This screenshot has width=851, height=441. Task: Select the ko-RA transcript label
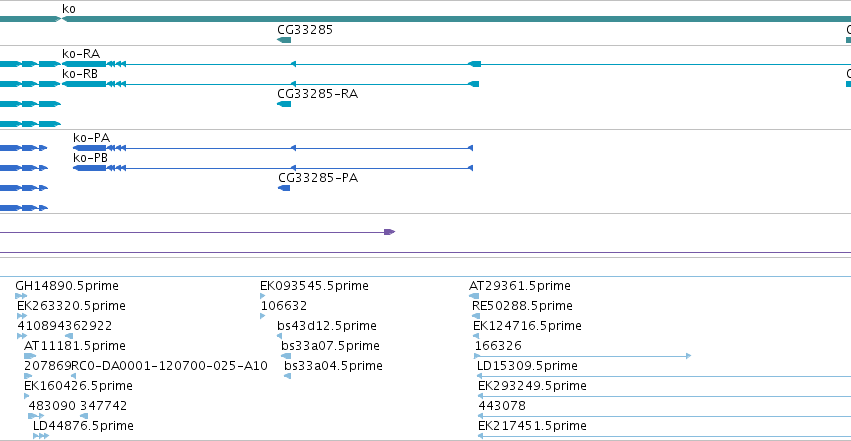[81, 54]
